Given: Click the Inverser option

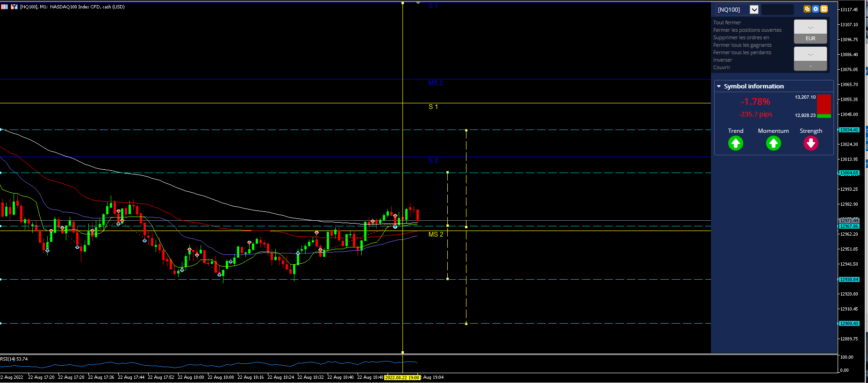Looking at the screenshot, I should click(723, 60).
